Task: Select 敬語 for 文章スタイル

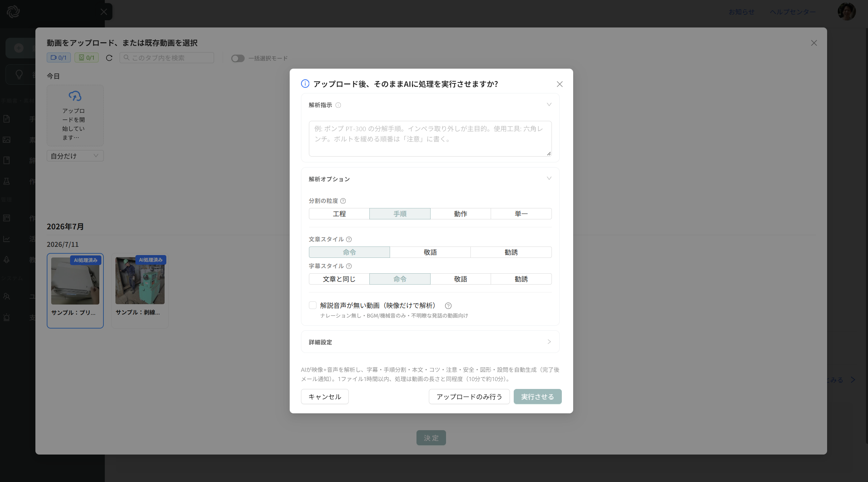Action: 430,252
